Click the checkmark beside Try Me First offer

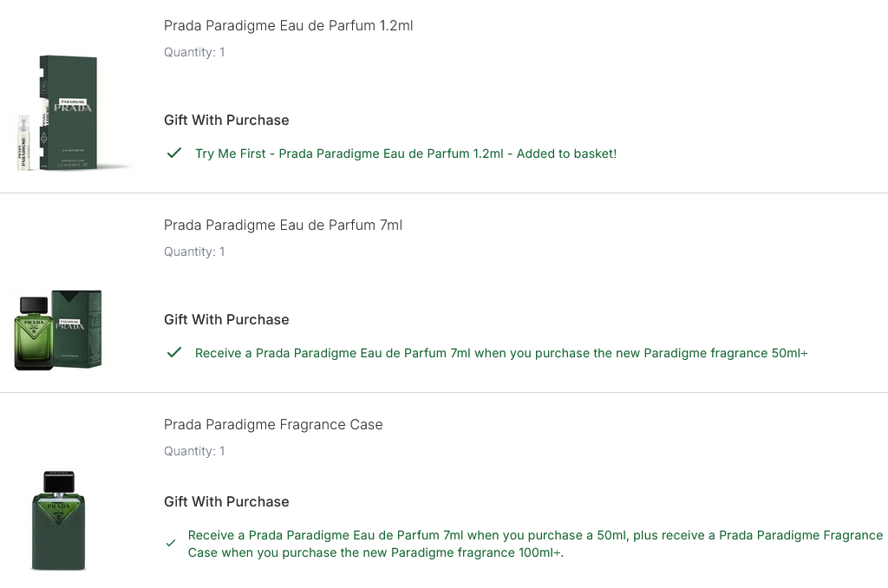(174, 154)
